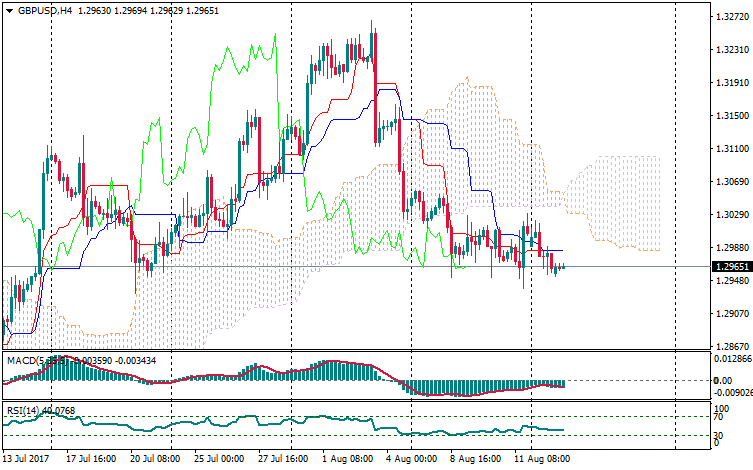
Task: Select the 11 Aug 08:00 time label
Action: 541,460
